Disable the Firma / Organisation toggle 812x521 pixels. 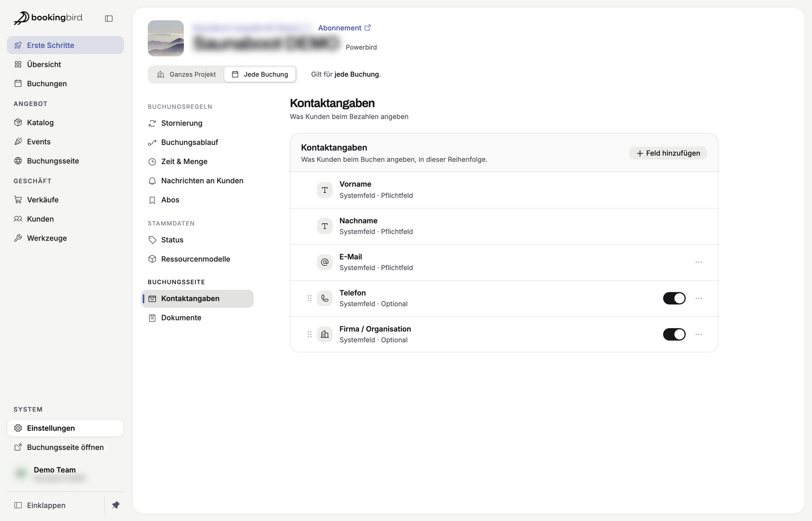(x=674, y=334)
